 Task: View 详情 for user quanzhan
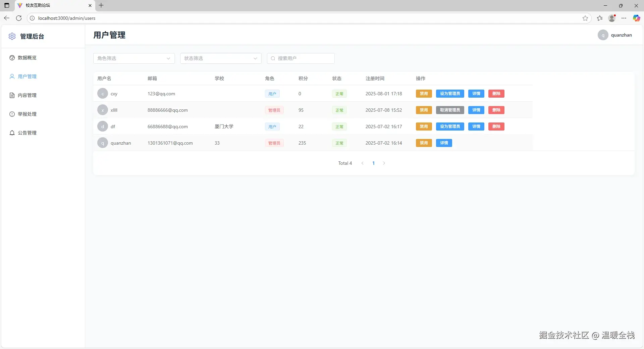coord(444,143)
